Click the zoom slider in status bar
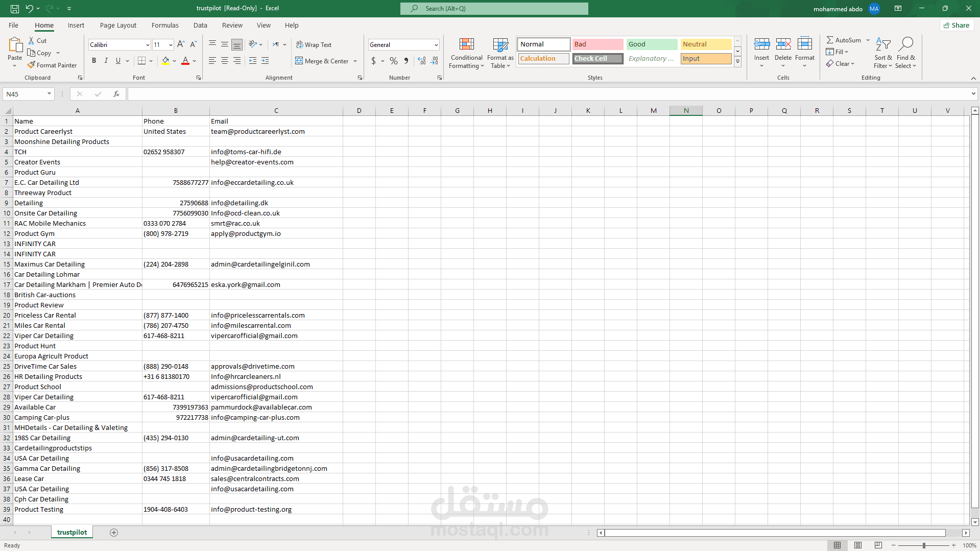980x551 pixels. [923, 545]
